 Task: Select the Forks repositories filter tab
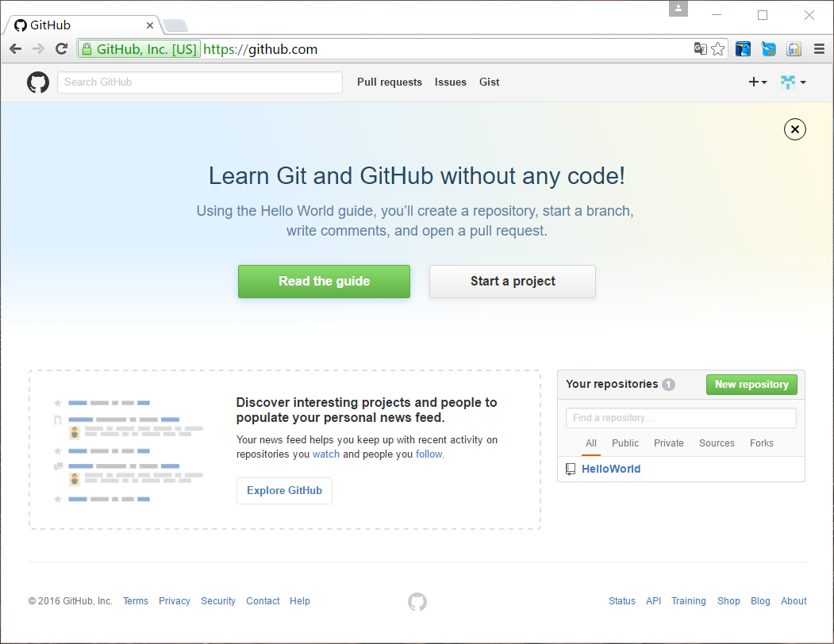tap(761, 443)
